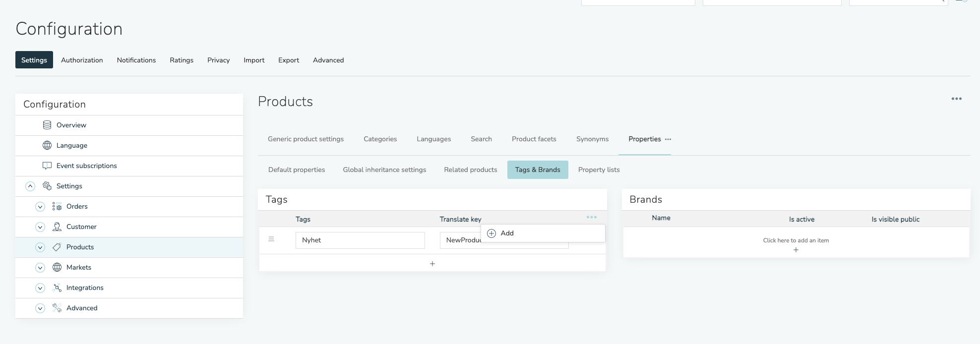Click the Brands Name column header
The height and width of the screenshot is (344, 980).
(x=661, y=218)
